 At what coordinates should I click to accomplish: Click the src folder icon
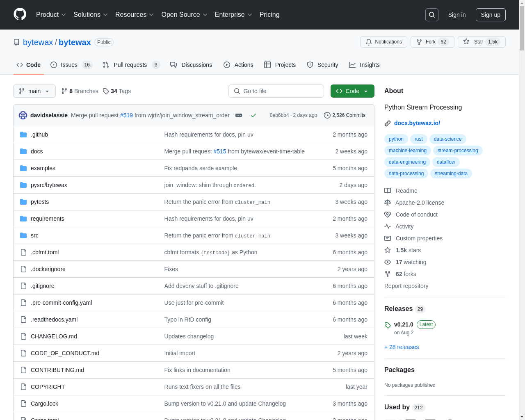point(23,235)
